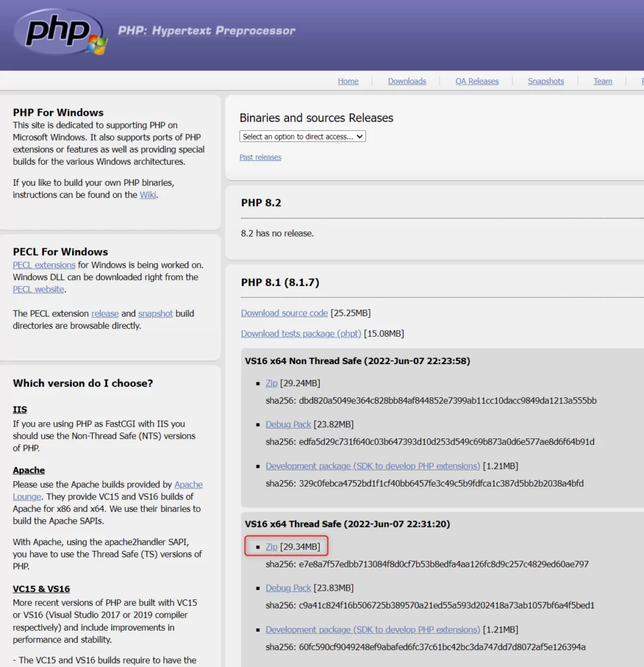The height and width of the screenshot is (667, 644).
Task: Download the Non Thread Safe Zip 29.24MB
Action: [x=272, y=383]
